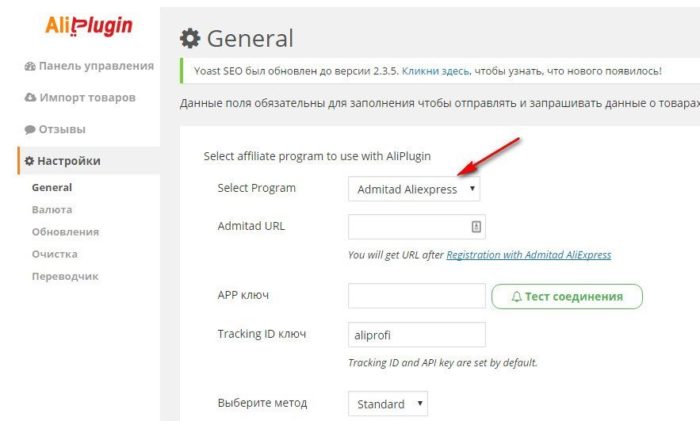Focus the APP ключ input field
The width and height of the screenshot is (700, 421).
pyautogui.click(x=417, y=296)
